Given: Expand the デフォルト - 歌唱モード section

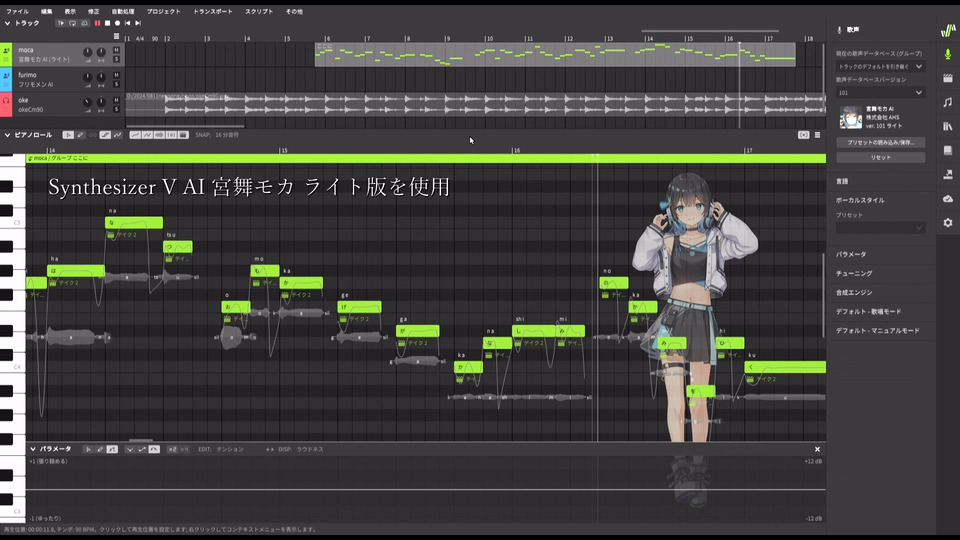Looking at the screenshot, I should (x=869, y=312).
